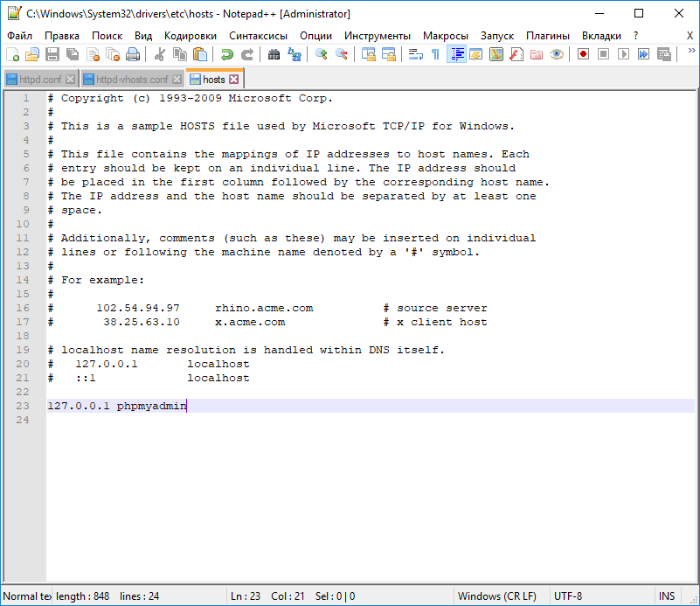Toggle the indent guide button
Screen dimensions: 700x606
tap(456, 54)
